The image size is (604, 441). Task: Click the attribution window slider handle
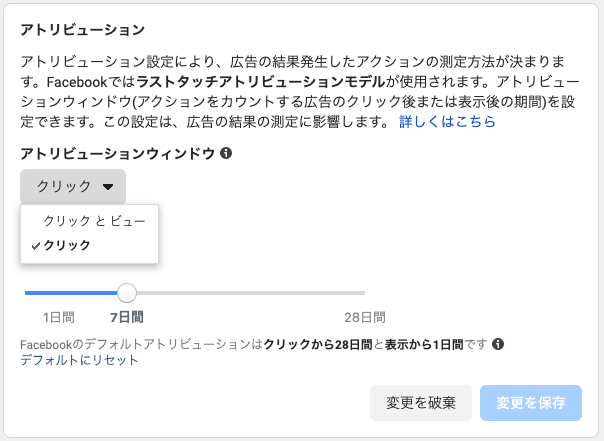coord(127,293)
